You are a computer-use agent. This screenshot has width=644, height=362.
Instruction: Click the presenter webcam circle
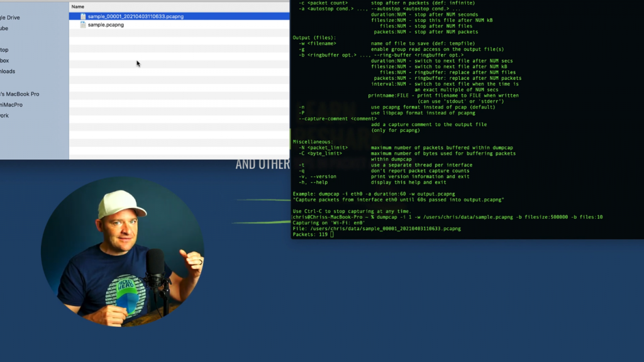(x=123, y=251)
